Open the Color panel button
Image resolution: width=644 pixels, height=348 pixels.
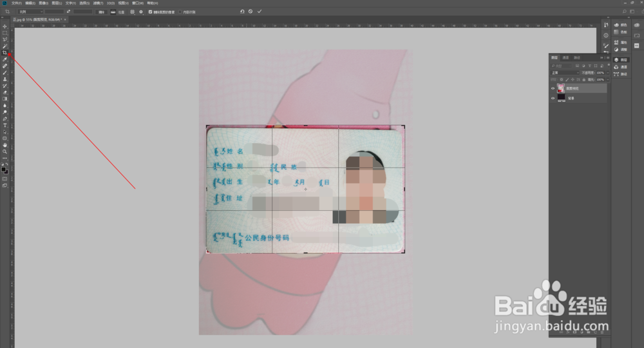(620, 25)
